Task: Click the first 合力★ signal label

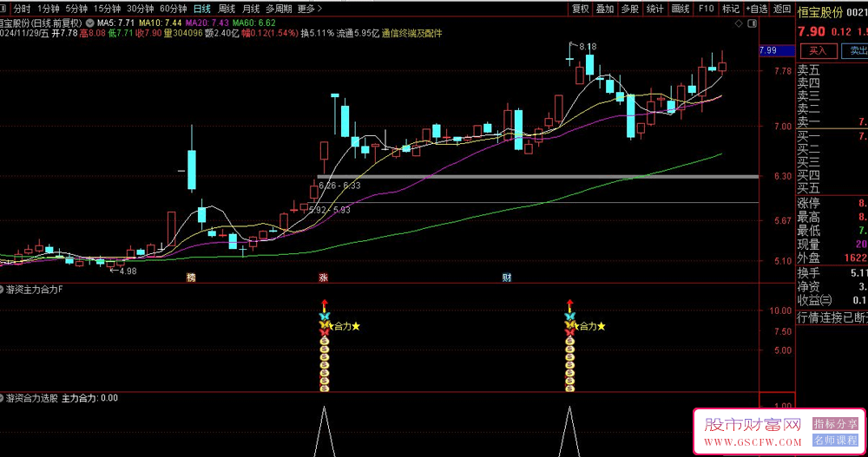Action: 346,326
